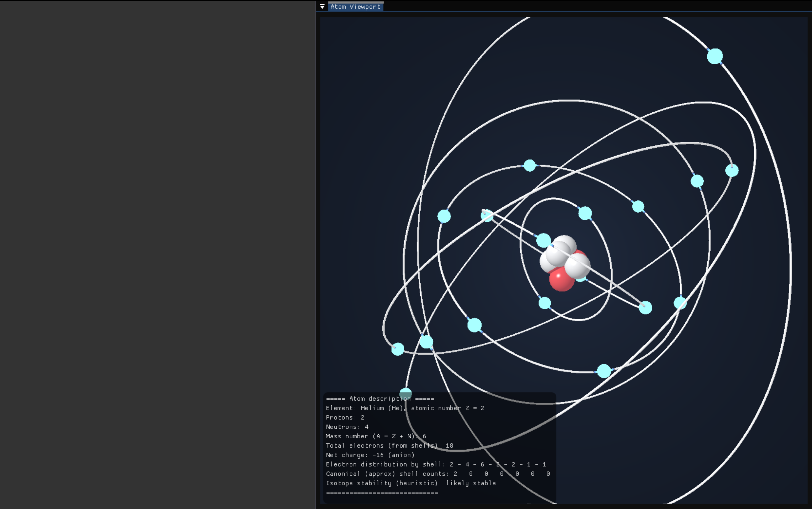This screenshot has height=509, width=812.
Task: Click the Net charge: -16 (anion) line
Action: pos(370,455)
